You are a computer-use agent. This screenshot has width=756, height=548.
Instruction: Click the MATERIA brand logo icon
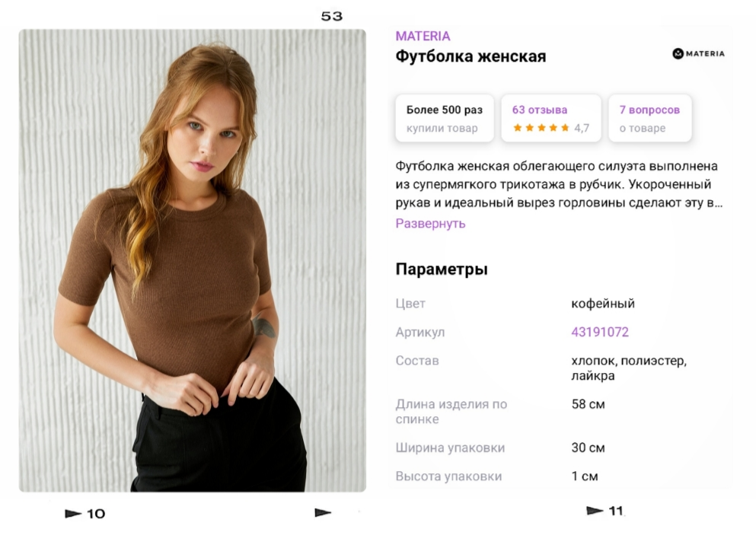click(698, 53)
